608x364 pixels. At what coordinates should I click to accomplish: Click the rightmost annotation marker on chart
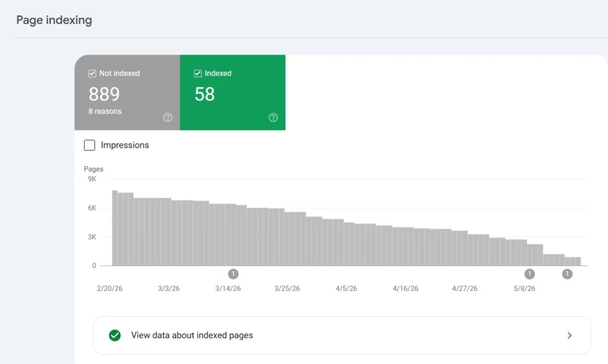(567, 274)
